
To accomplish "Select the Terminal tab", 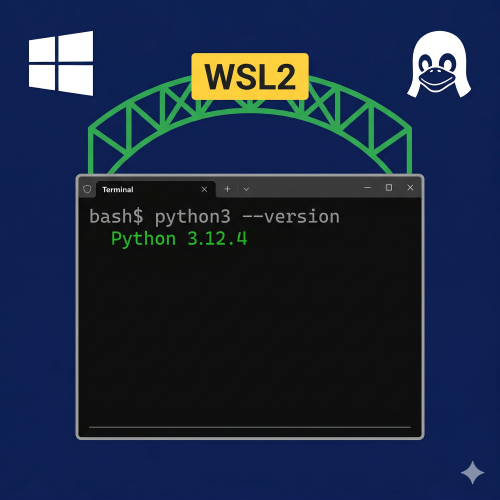I will [x=155, y=190].
